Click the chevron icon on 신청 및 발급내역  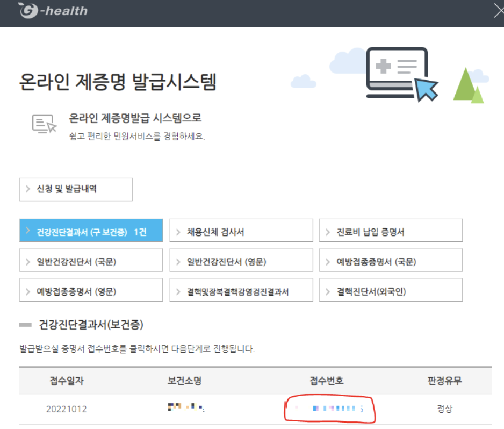click(x=28, y=189)
